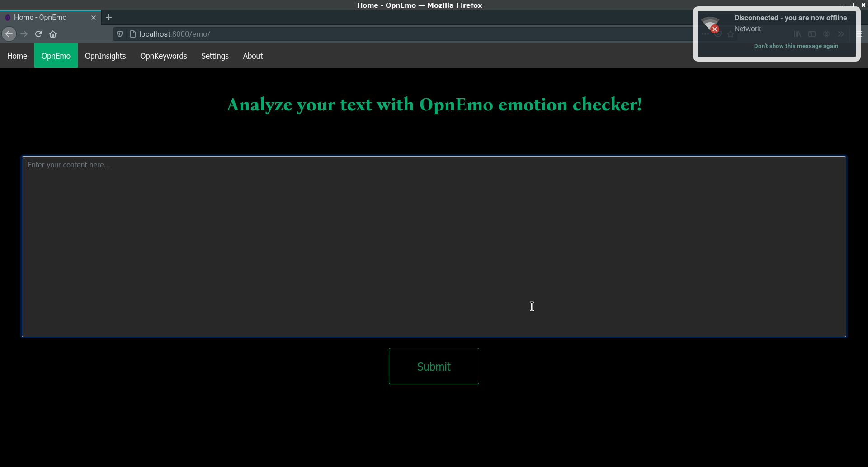Viewport: 868px width, 467px height.
Task: Click the page actions ellipsis in address bar
Action: click(x=705, y=34)
